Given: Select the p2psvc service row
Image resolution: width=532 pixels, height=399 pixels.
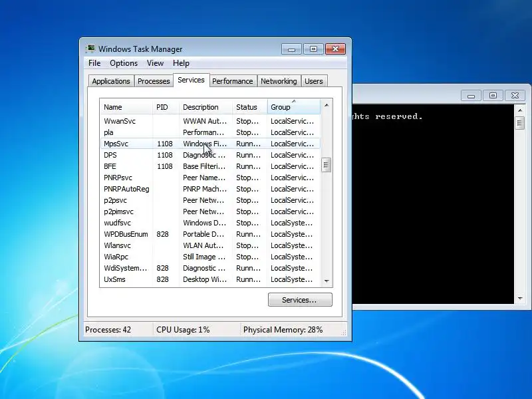Looking at the screenshot, I should (210, 200).
